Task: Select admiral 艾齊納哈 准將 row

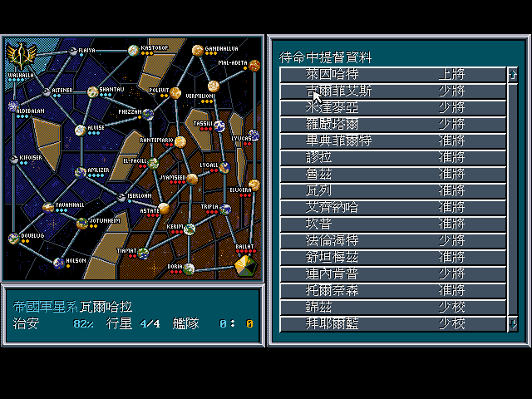Action: [393, 207]
